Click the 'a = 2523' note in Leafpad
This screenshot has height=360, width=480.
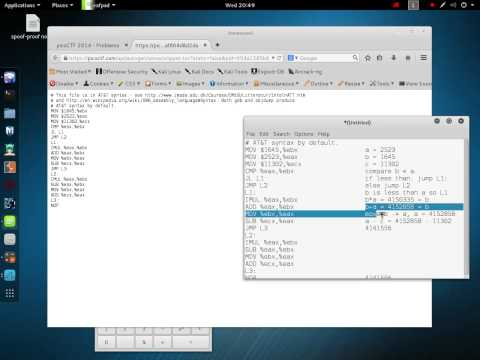pyautogui.click(x=380, y=150)
